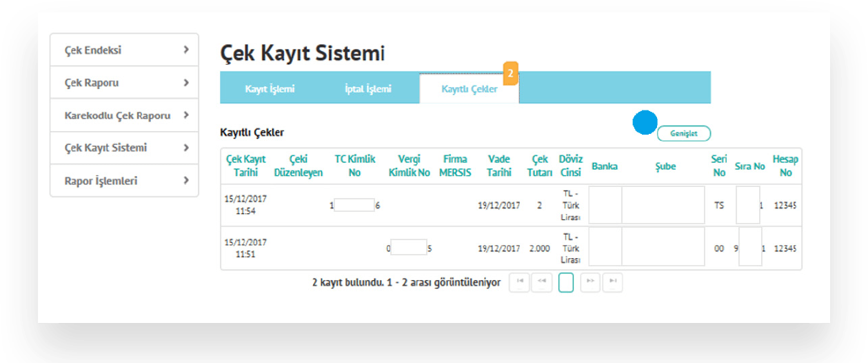Click the Genişlet button
This screenshot has height=363, width=868.
[x=683, y=134]
